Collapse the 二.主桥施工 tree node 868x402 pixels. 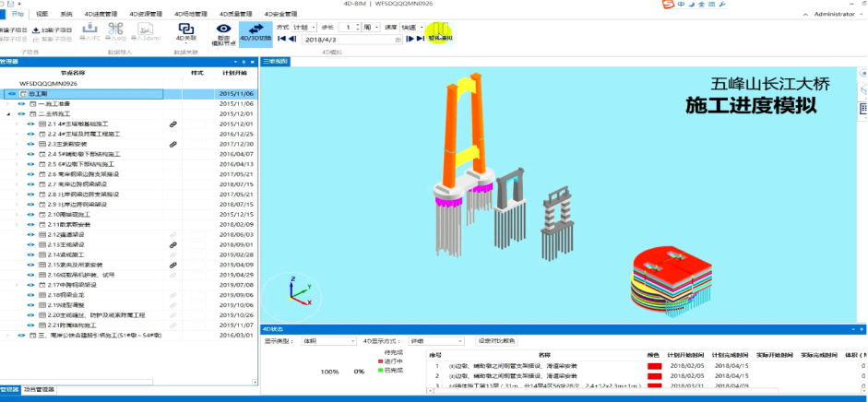(x=8, y=114)
